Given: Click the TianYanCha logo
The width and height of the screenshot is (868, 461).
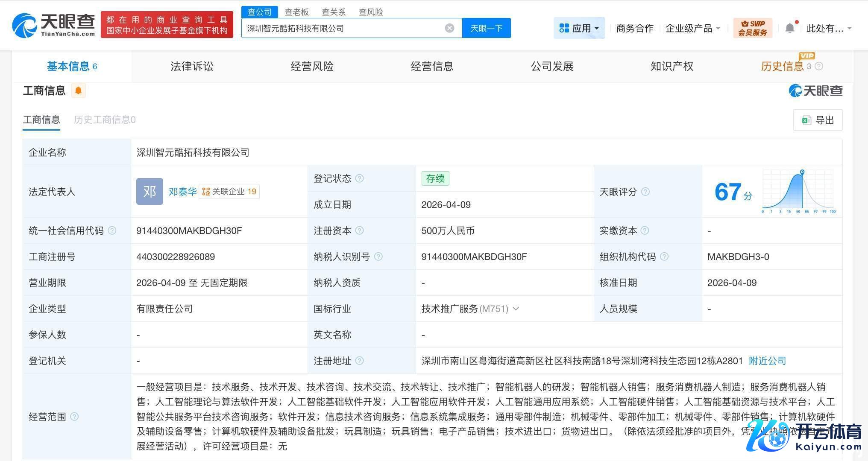Looking at the screenshot, I should point(53,25).
